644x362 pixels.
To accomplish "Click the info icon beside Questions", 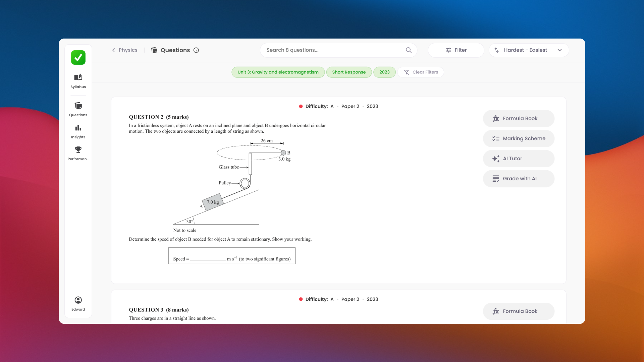I will (196, 50).
